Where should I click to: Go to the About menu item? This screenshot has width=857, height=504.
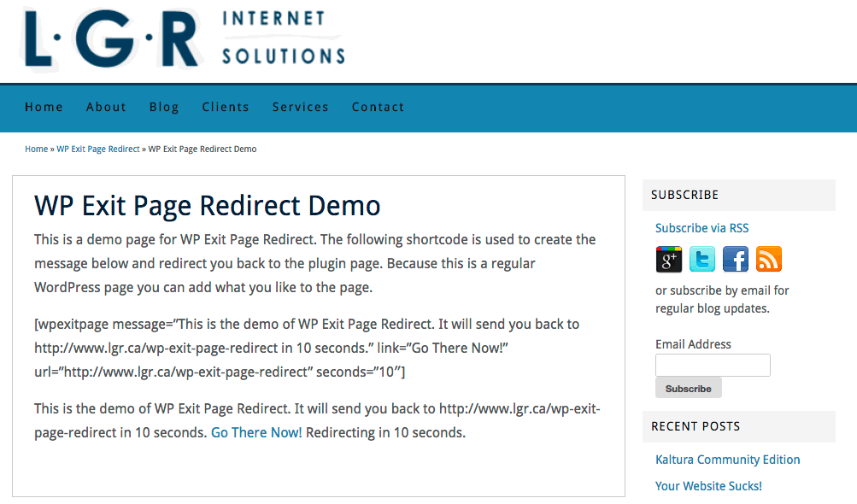tap(106, 107)
